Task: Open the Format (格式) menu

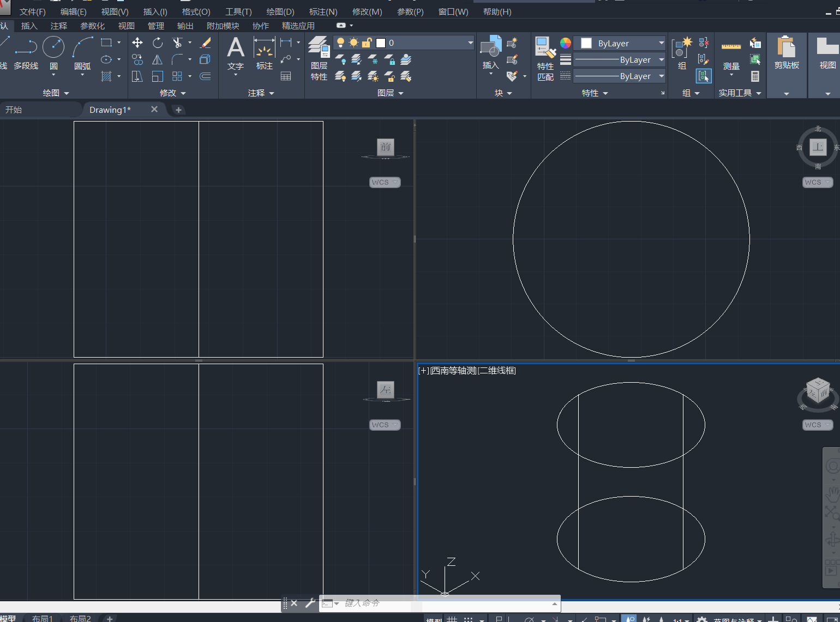Action: [196, 11]
